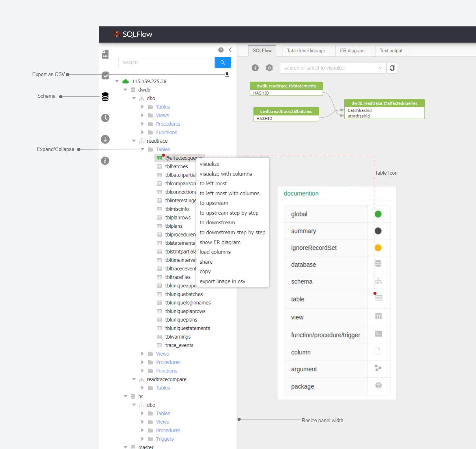Open the ER diagram tab
Screen dimensions: 476x449
[352, 50]
